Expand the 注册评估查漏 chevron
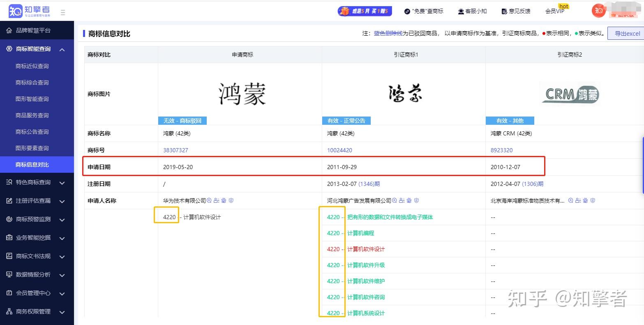 coord(62,201)
